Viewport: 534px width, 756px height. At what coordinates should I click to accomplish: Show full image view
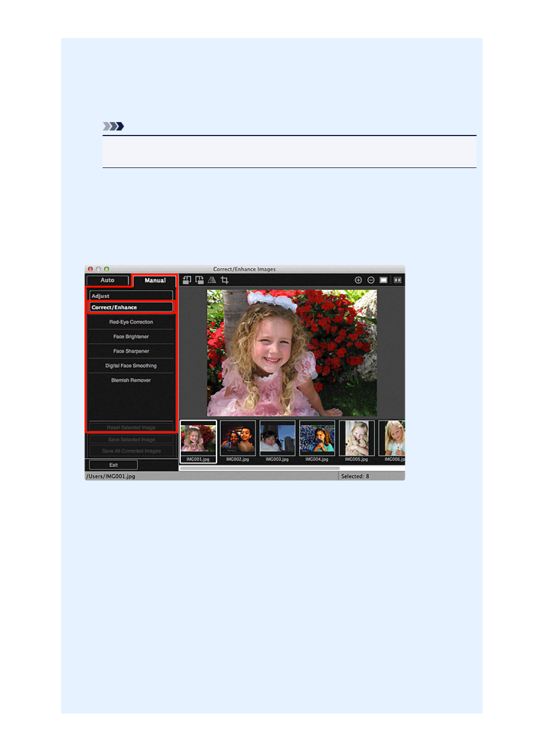[383, 280]
